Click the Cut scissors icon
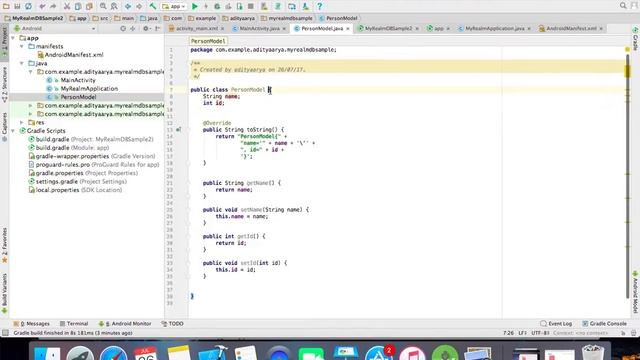Viewport: 640px width, 360px height. [67, 6]
